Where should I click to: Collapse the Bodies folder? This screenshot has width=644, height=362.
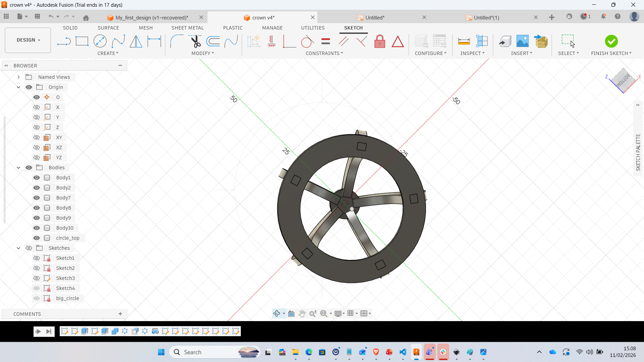tap(18, 168)
